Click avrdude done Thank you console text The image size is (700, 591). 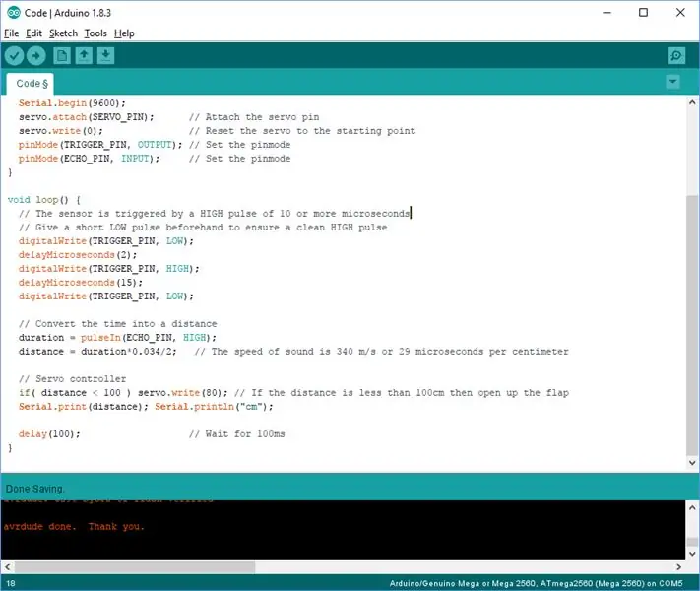click(x=74, y=526)
